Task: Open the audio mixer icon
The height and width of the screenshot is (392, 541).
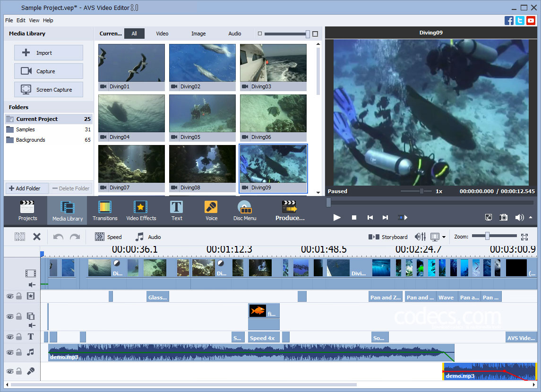Action: point(420,237)
